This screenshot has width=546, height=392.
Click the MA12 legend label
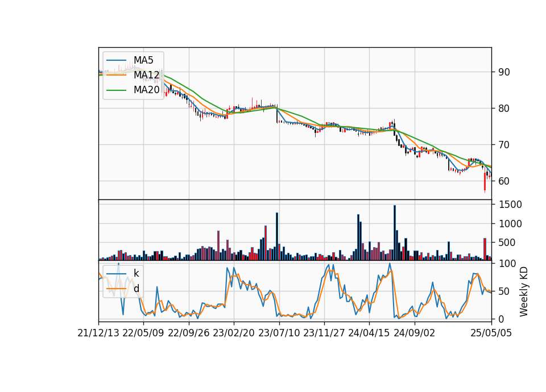[147, 75]
